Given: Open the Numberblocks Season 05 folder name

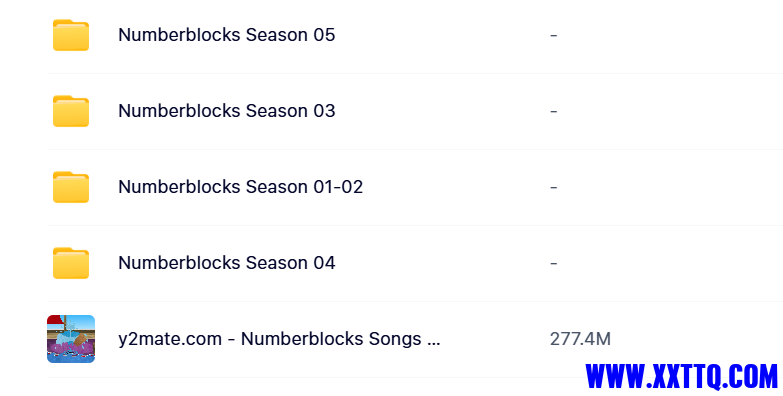Looking at the screenshot, I should (x=226, y=35).
